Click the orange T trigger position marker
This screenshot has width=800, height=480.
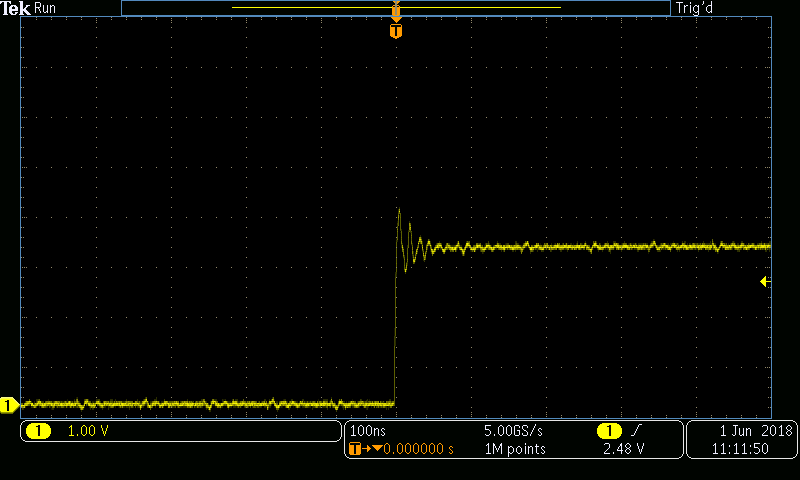[x=396, y=32]
